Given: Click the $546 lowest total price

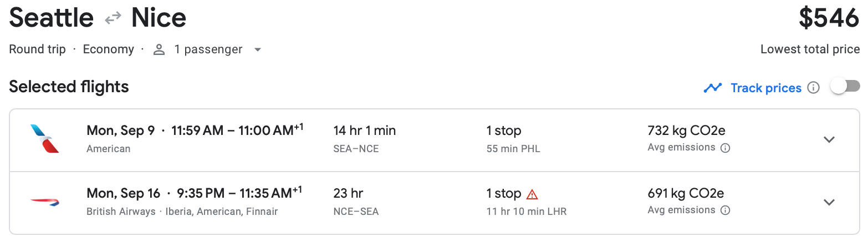Looking at the screenshot, I should pyautogui.click(x=829, y=18).
